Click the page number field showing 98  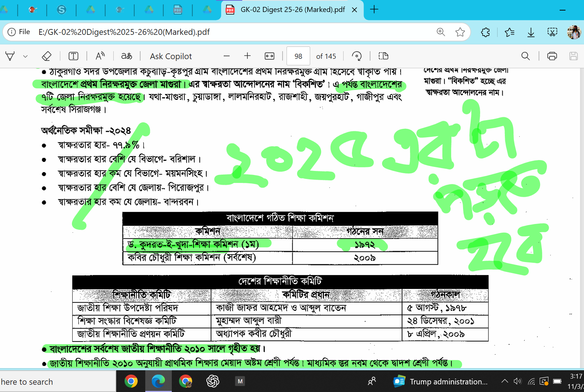coord(298,56)
